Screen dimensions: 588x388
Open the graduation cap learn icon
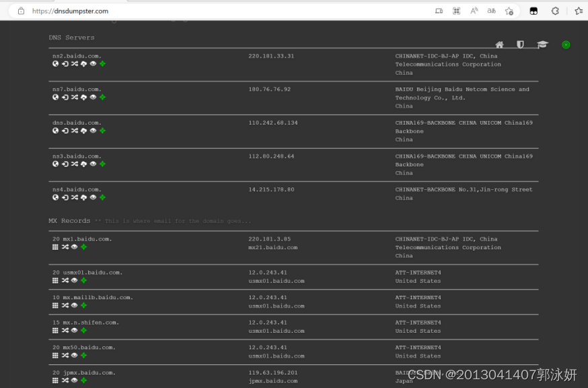[x=542, y=44]
